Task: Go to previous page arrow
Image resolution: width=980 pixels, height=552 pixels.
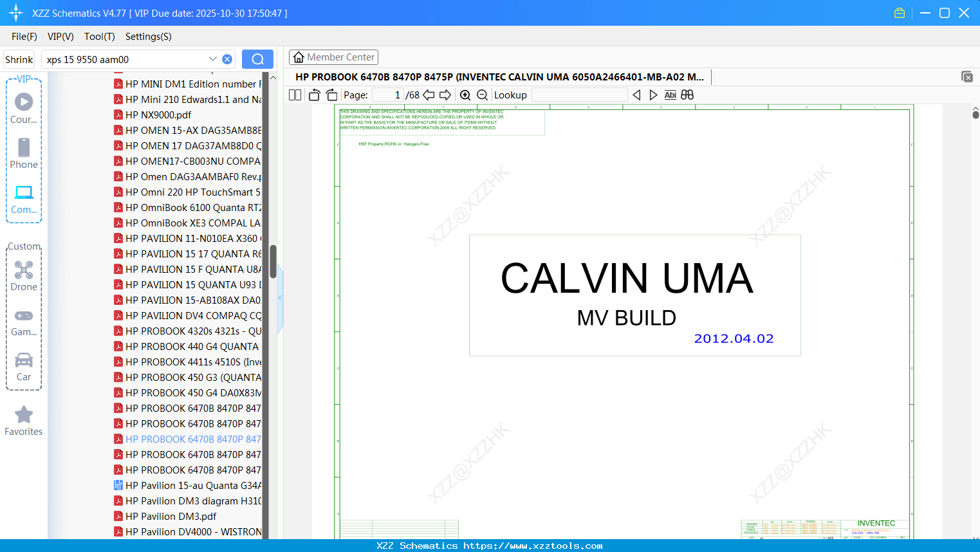Action: click(429, 95)
